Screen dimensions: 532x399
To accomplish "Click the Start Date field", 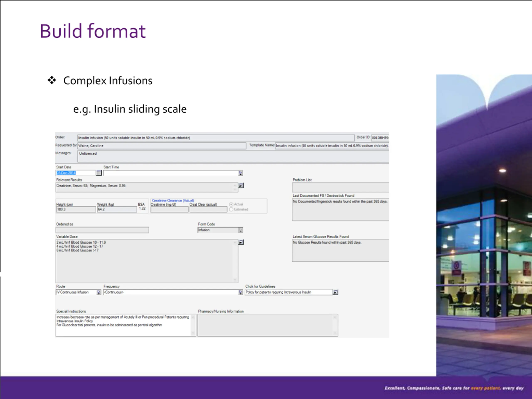I will pyautogui.click(x=76, y=173).
